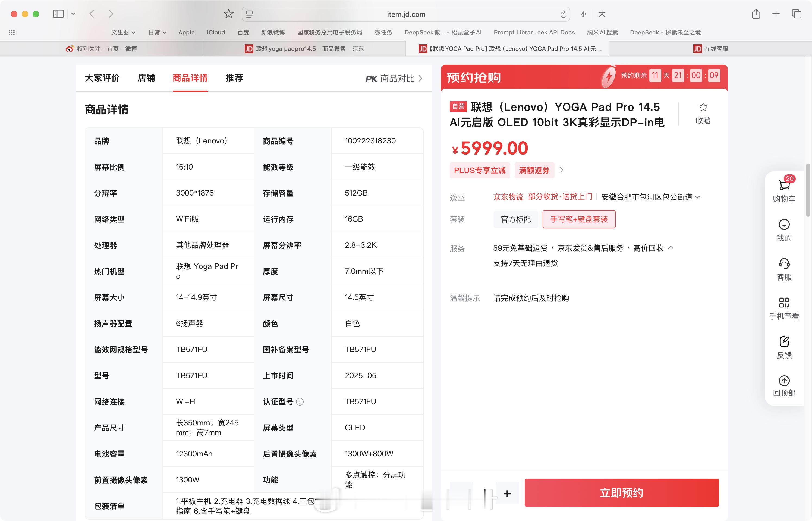The height and width of the screenshot is (521, 812).
Task: Select the 店铺 section tab
Action: tap(146, 78)
